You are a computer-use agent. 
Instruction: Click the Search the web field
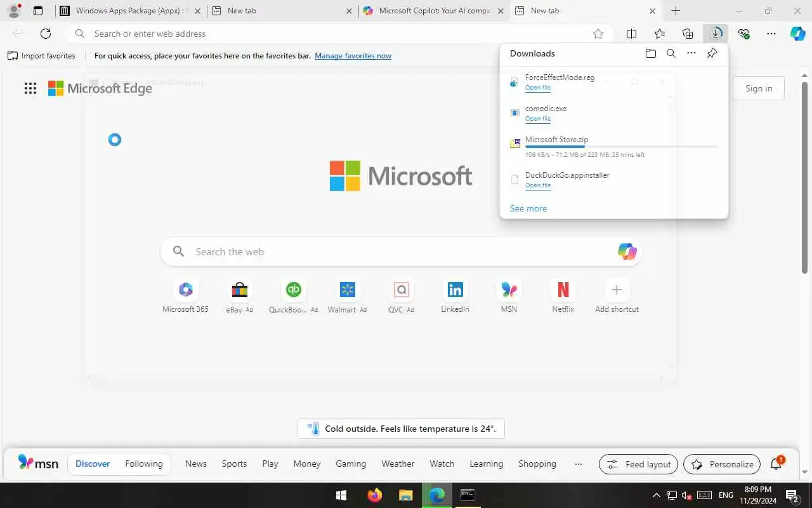click(x=401, y=251)
